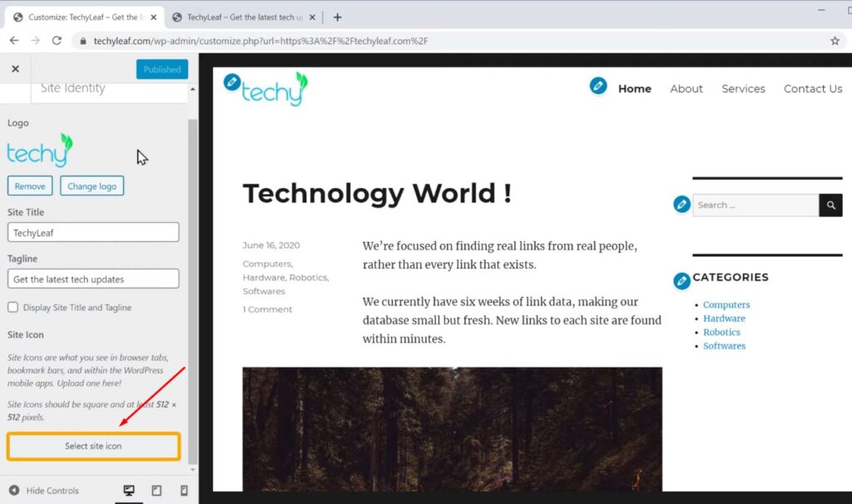
Task: Click the edit pencil beside the Categories widget
Action: click(x=681, y=280)
